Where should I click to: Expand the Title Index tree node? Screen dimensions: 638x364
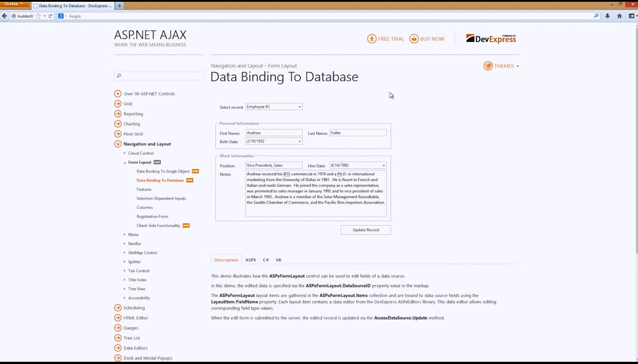click(124, 280)
